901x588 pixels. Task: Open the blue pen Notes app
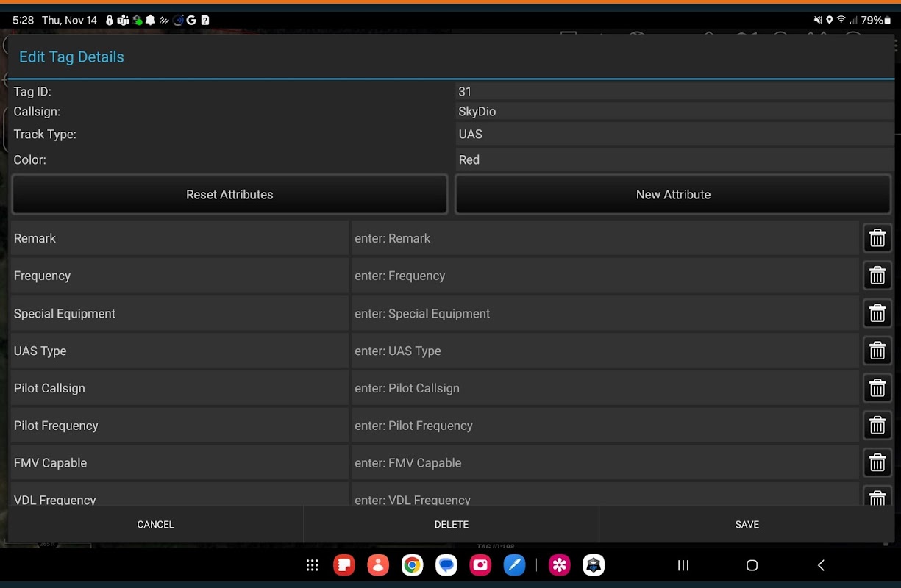[514, 565]
